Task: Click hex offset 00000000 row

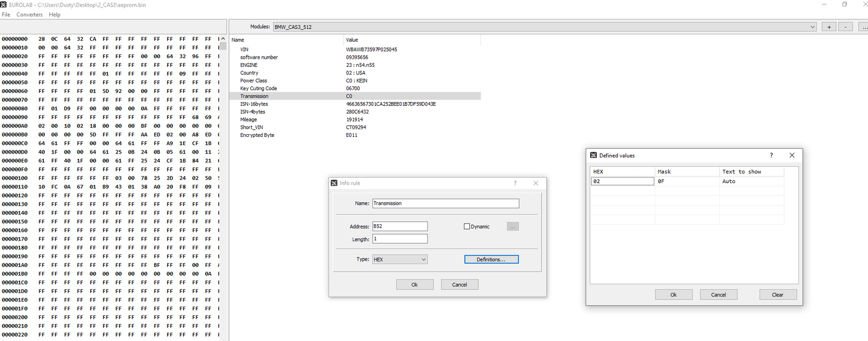Action: 110,39
